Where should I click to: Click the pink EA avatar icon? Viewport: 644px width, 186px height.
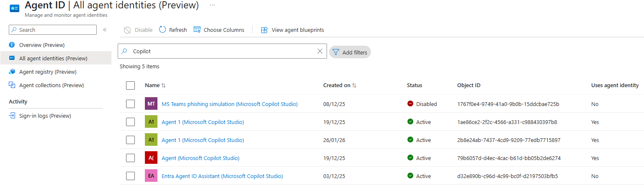(151, 176)
